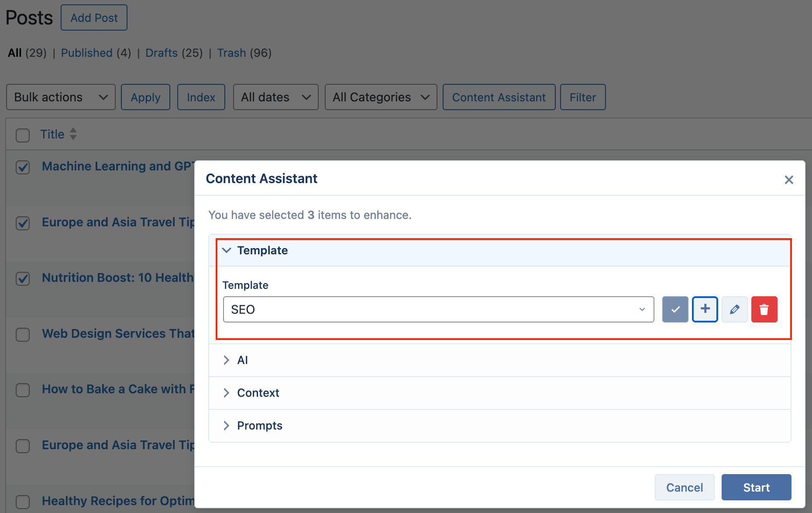Screen dimensions: 812x513
Task: Open Healthy Recipes post link
Action: click(x=118, y=501)
